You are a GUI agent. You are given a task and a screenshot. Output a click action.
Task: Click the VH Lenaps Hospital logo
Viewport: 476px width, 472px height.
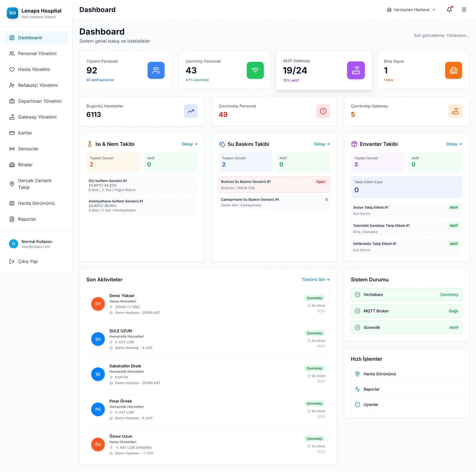[x=12, y=13]
